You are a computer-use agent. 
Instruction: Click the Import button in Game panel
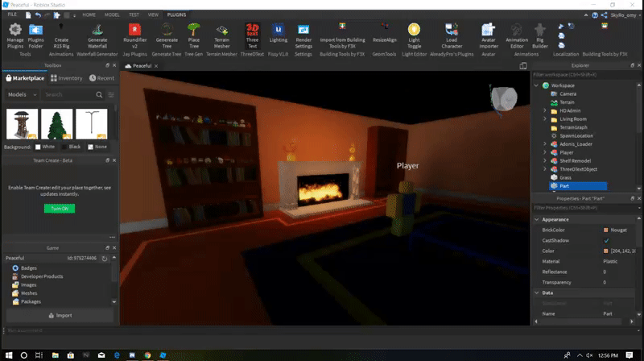[x=60, y=315]
